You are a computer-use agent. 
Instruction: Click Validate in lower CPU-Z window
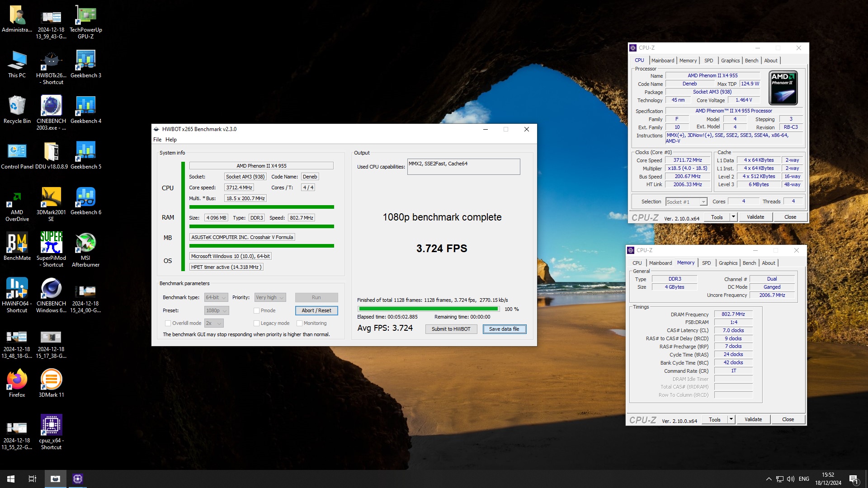753,419
